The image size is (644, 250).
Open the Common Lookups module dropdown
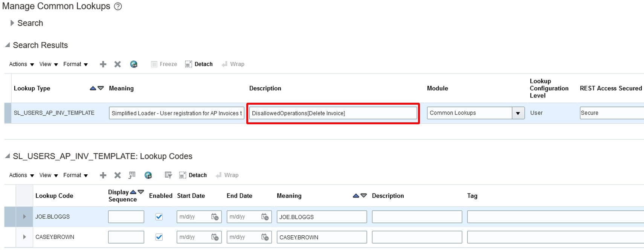point(518,113)
